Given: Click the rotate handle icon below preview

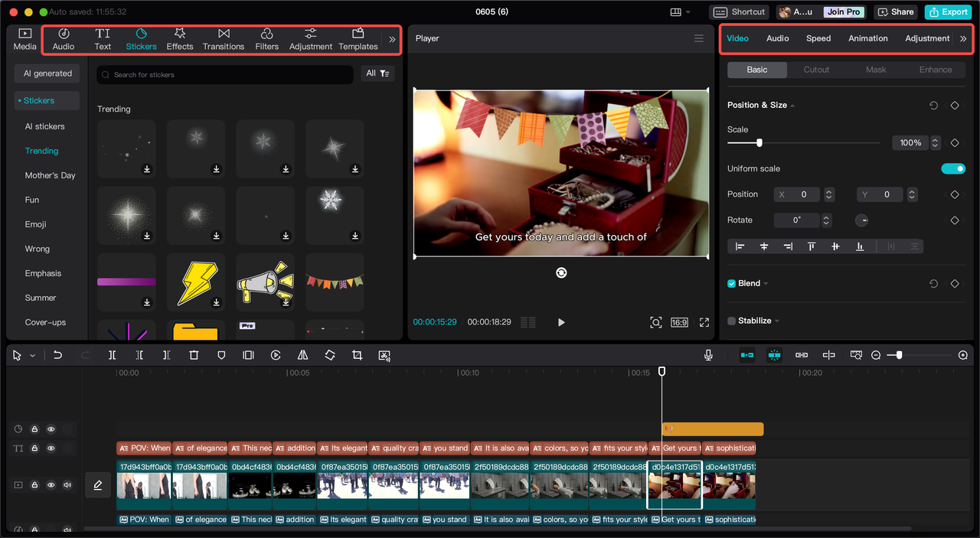Looking at the screenshot, I should (561, 272).
